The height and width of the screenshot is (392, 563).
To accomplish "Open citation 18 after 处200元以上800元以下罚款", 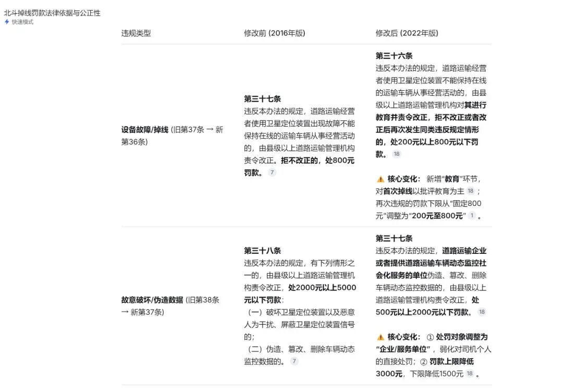I will click(x=396, y=154).
